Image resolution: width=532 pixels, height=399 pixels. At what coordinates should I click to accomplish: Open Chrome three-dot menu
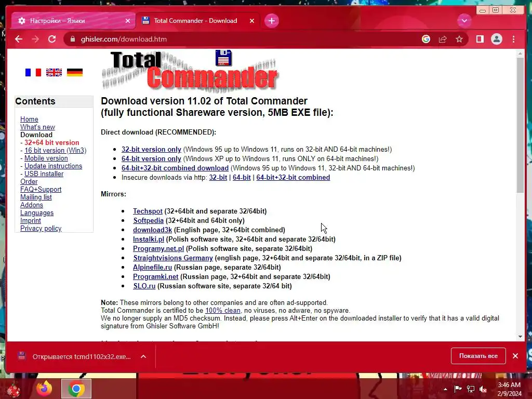coord(513,39)
